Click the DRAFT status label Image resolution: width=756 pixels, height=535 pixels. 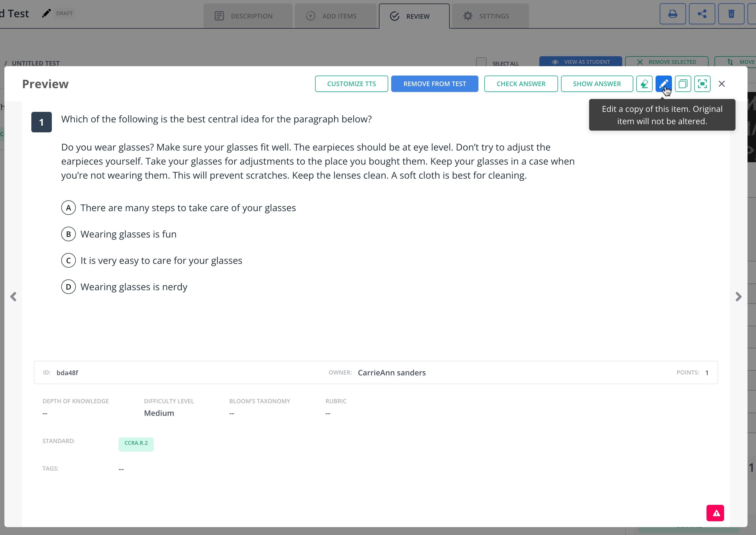coord(64,13)
